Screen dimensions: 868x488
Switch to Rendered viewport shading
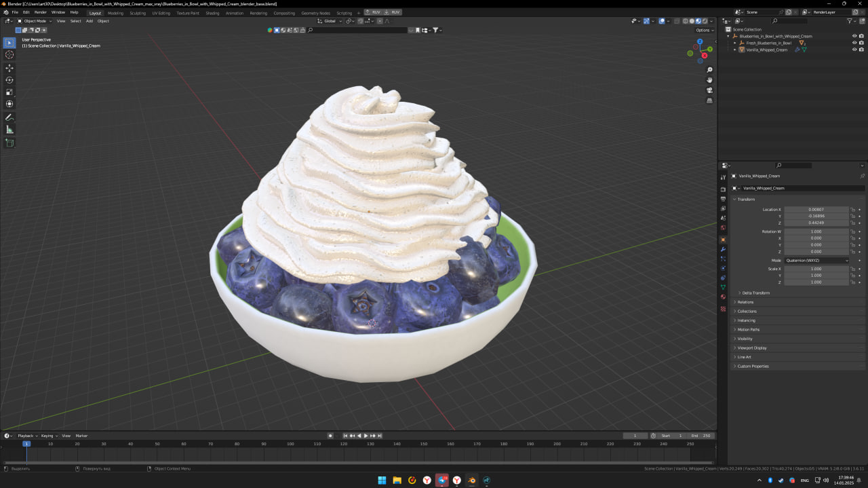[x=705, y=21]
